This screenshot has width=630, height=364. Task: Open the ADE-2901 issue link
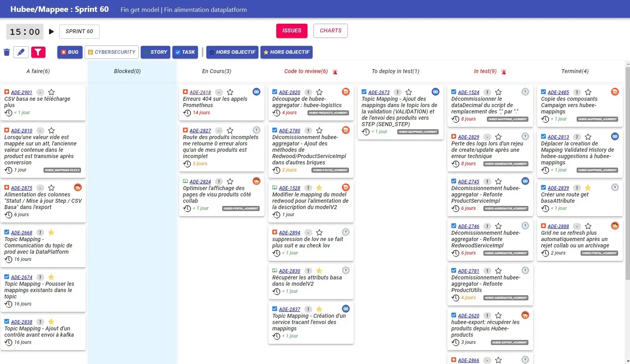point(22,92)
